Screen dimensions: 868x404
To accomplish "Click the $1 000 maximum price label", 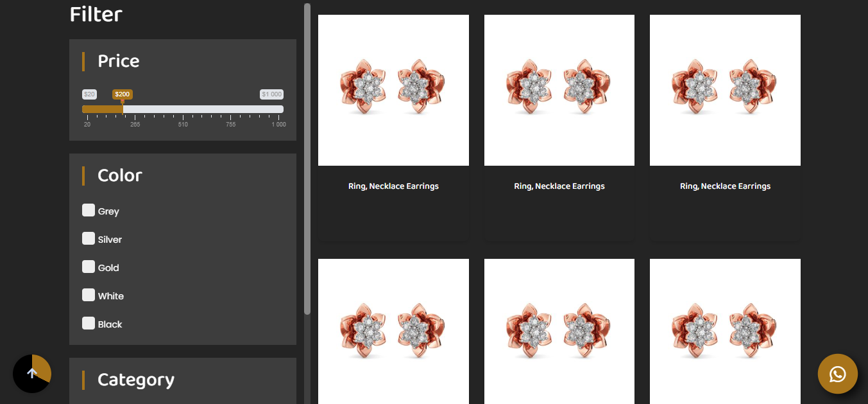I will pyautogui.click(x=271, y=94).
